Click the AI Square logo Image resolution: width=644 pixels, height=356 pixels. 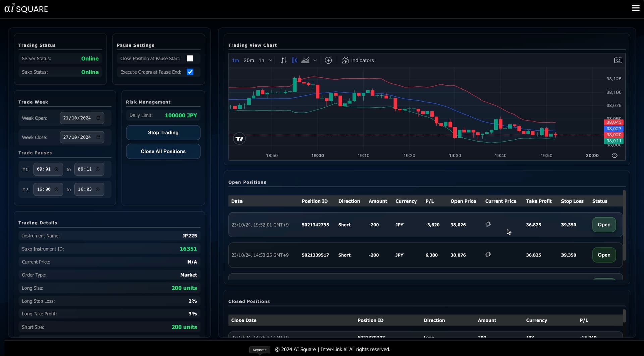point(26,8)
